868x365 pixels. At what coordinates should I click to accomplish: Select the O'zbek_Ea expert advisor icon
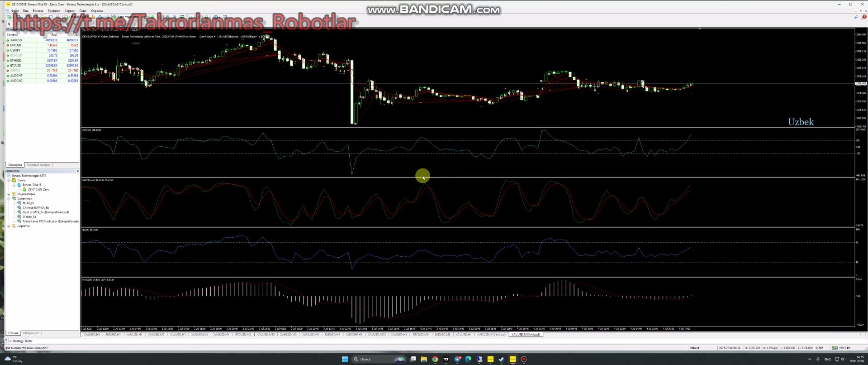tap(19, 217)
